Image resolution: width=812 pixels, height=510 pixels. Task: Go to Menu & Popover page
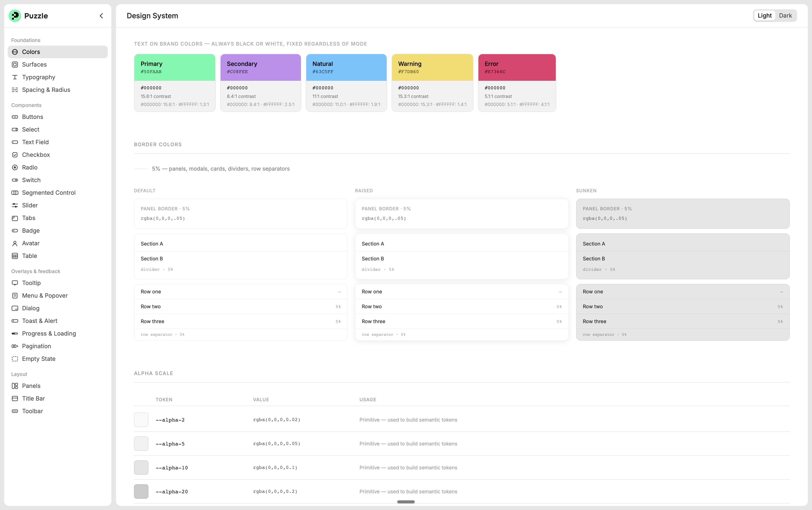pyautogui.click(x=58, y=296)
